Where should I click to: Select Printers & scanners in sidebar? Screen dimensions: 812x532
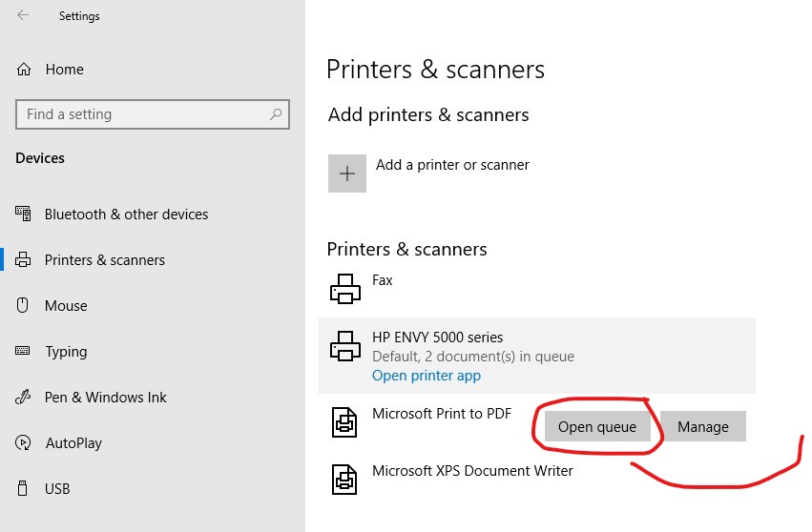(105, 259)
